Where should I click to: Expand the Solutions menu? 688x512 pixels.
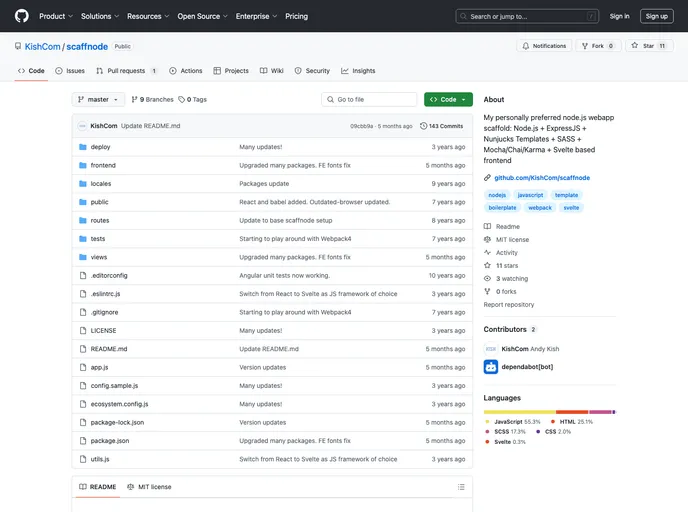click(x=100, y=16)
